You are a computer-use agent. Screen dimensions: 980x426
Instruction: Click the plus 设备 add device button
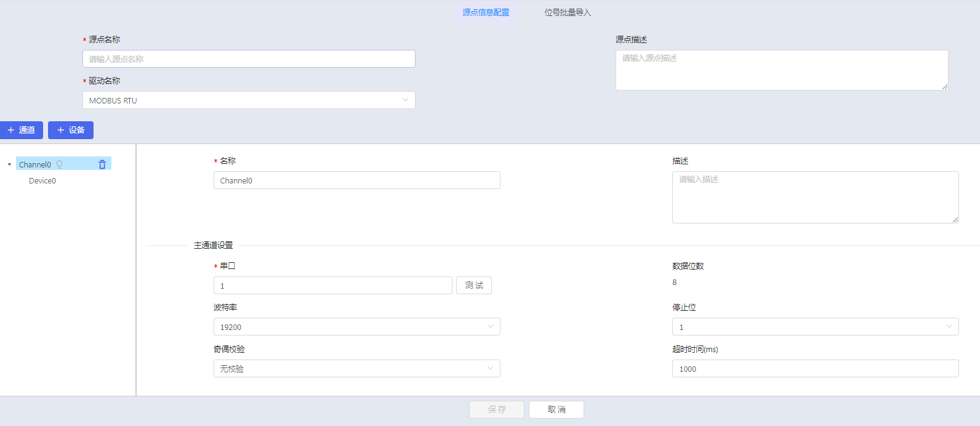71,130
